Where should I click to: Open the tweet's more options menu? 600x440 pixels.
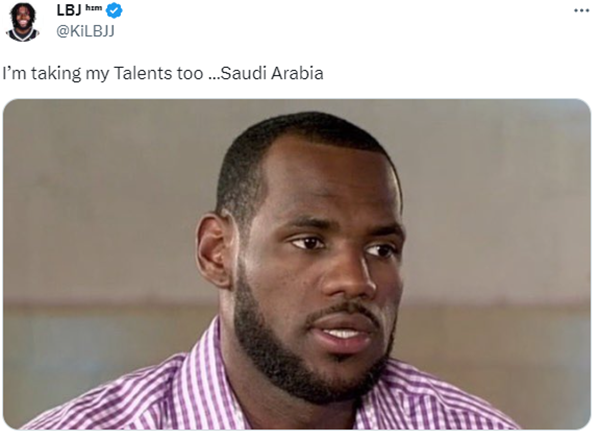point(581,10)
